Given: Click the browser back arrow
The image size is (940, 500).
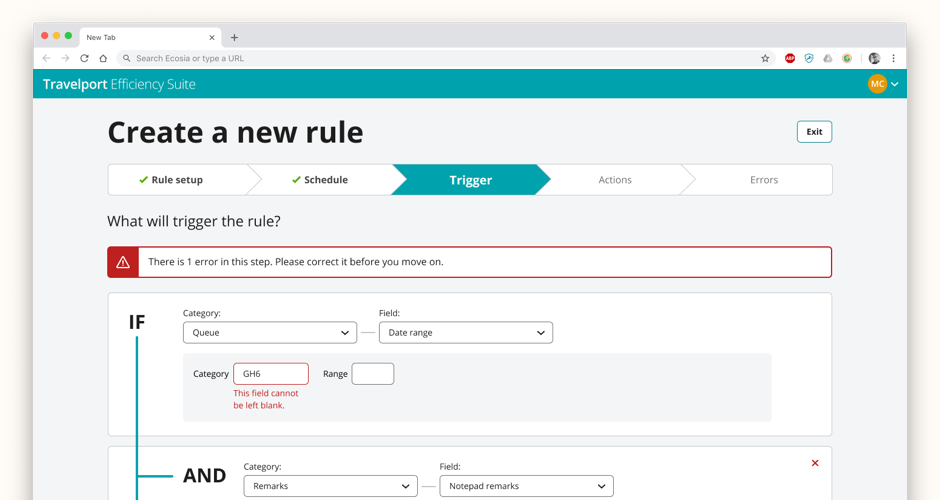Looking at the screenshot, I should (x=46, y=59).
